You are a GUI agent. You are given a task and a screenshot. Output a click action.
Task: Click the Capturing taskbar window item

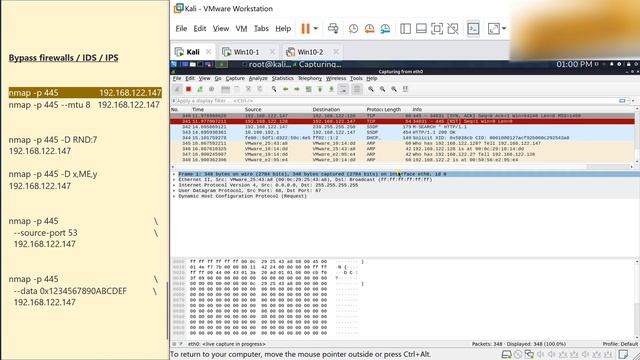coord(317,64)
